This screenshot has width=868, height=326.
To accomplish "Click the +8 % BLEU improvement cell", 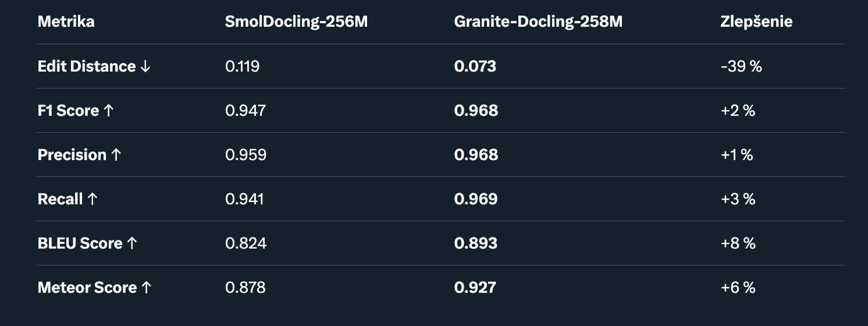I will coord(738,243).
